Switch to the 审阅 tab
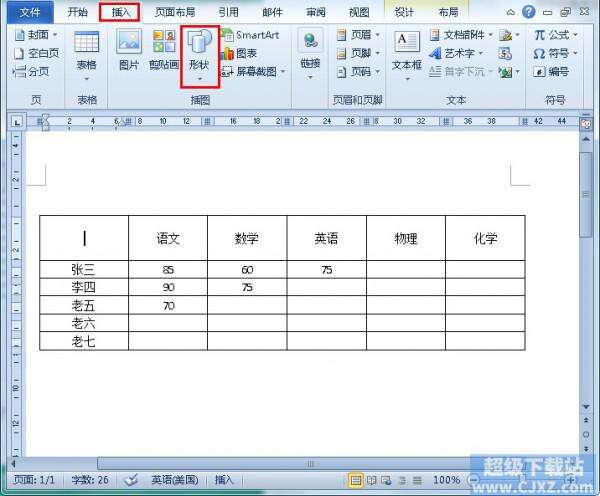Viewport: 600px width, 496px height. (316, 12)
